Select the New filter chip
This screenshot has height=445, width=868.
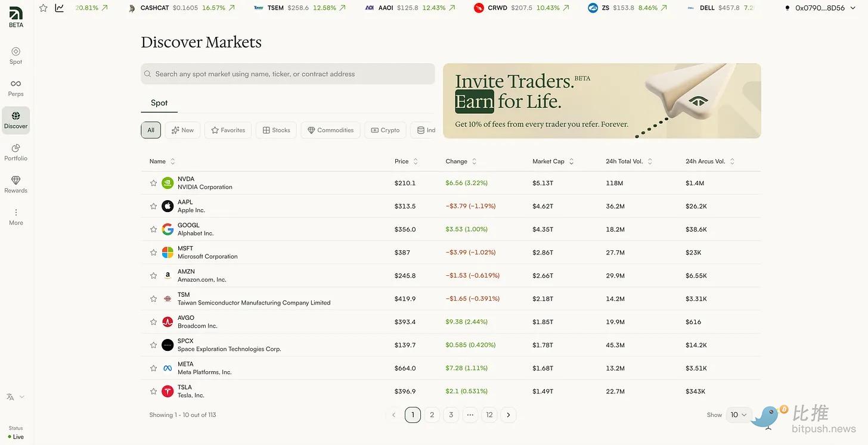point(182,130)
